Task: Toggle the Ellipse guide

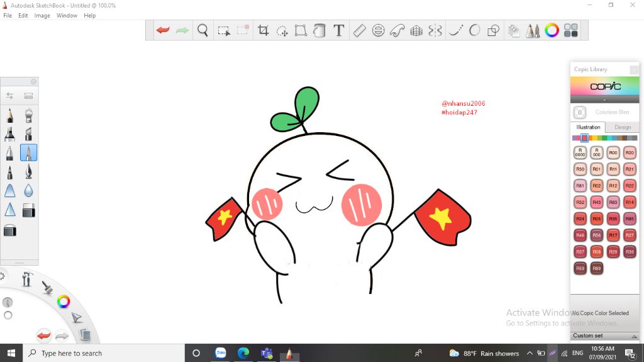Action: [378, 30]
